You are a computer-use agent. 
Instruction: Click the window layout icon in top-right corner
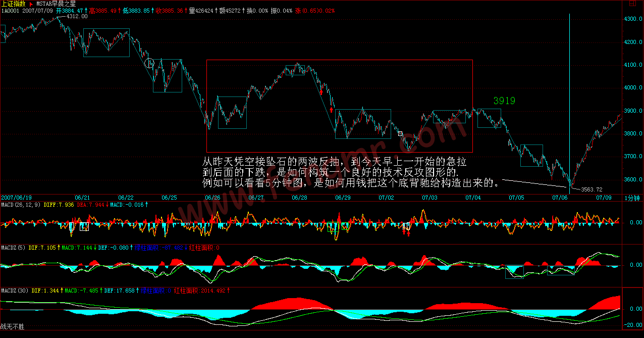coord(631,4)
